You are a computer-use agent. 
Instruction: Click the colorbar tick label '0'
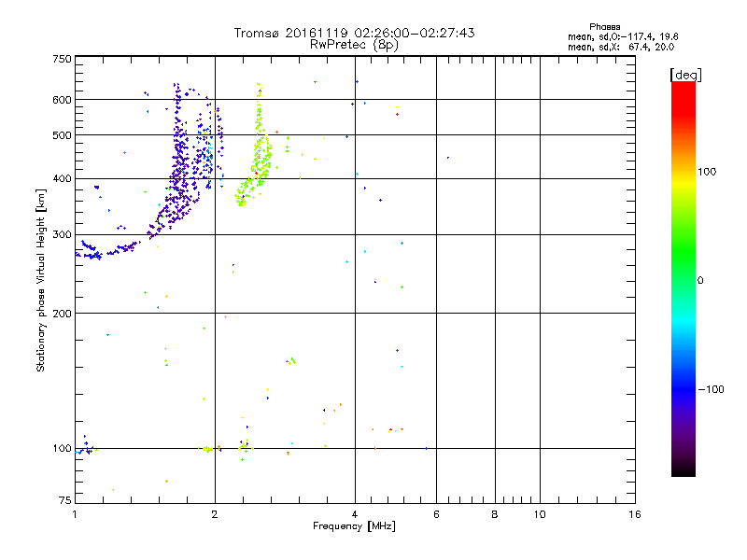(700, 281)
